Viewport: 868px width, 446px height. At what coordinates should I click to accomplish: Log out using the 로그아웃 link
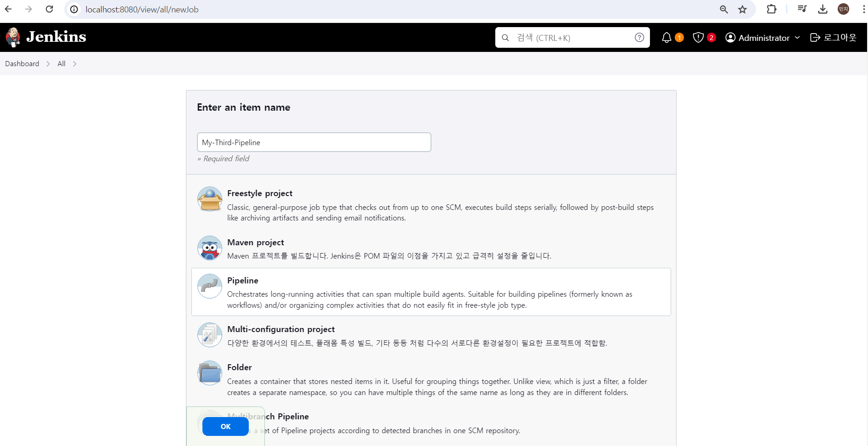[x=833, y=38]
